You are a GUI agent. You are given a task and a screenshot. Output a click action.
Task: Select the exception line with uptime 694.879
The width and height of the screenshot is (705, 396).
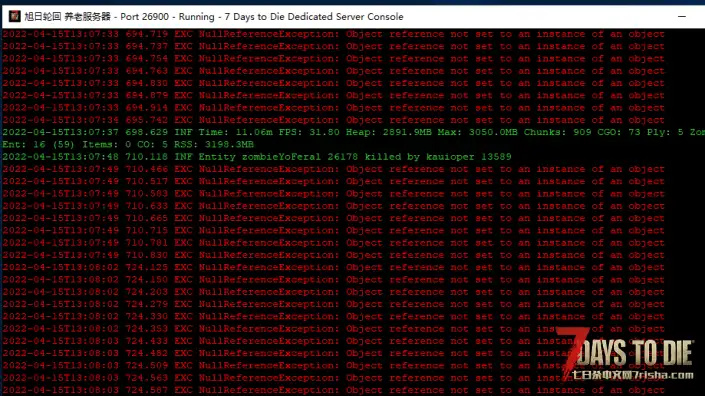click(333, 95)
